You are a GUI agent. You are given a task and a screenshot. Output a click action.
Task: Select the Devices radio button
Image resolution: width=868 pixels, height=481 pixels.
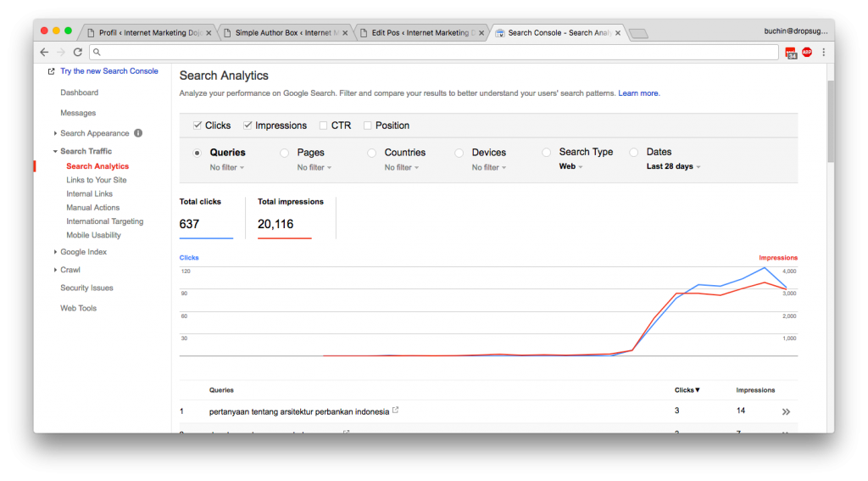pos(459,153)
